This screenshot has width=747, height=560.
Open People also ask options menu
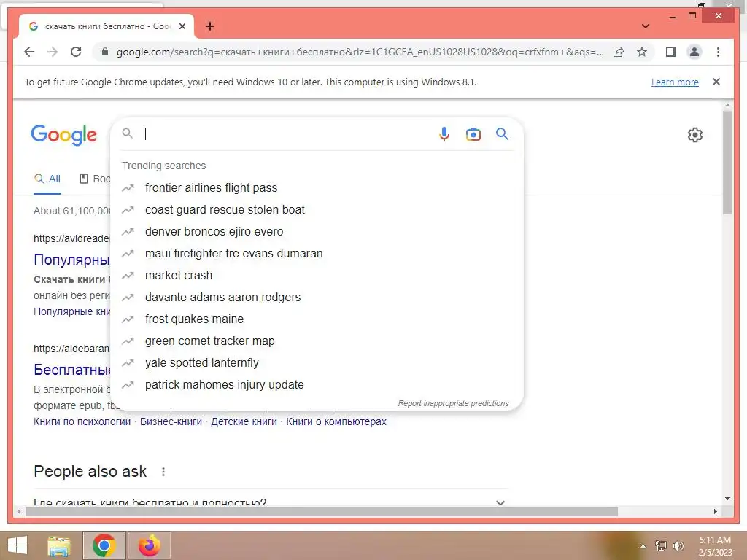[x=163, y=472]
